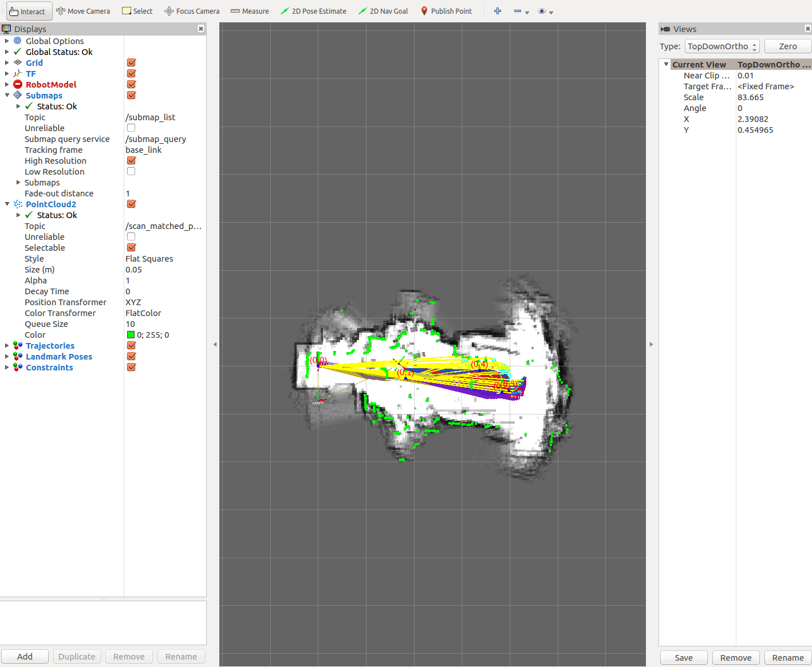Open the green PointCloud2 color swatch
812x667 pixels.
[131, 335]
